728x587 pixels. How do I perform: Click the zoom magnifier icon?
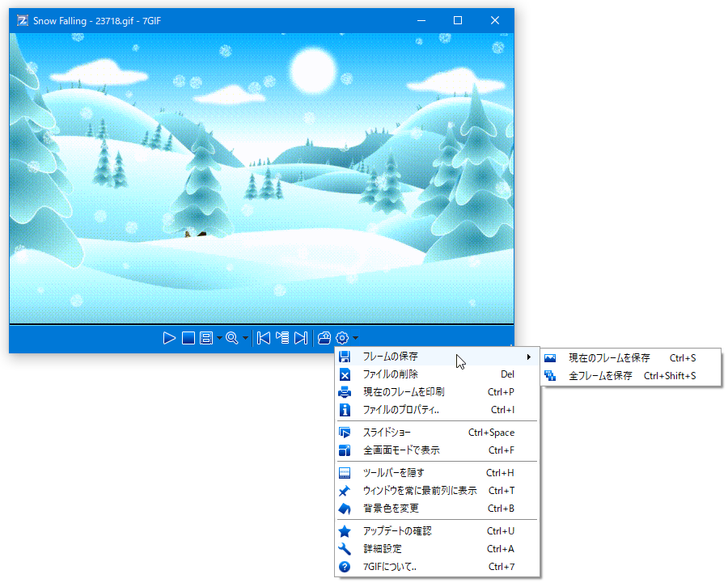(231, 338)
